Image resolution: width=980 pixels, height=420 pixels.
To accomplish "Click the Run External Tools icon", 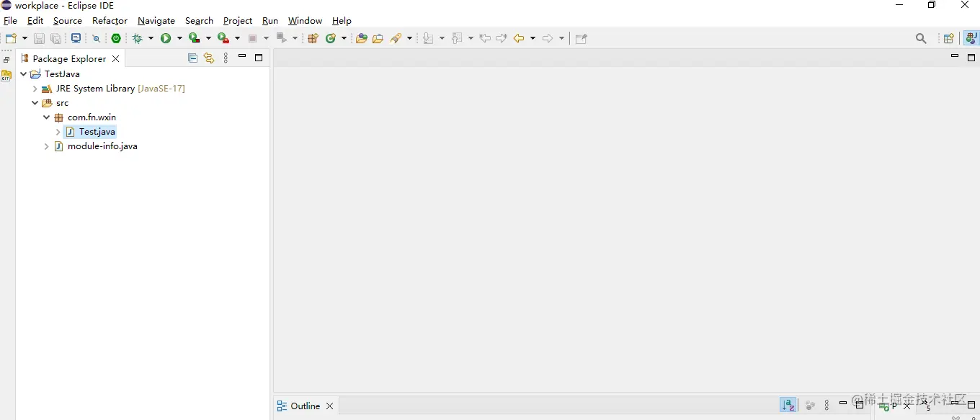I will pyautogui.click(x=223, y=38).
